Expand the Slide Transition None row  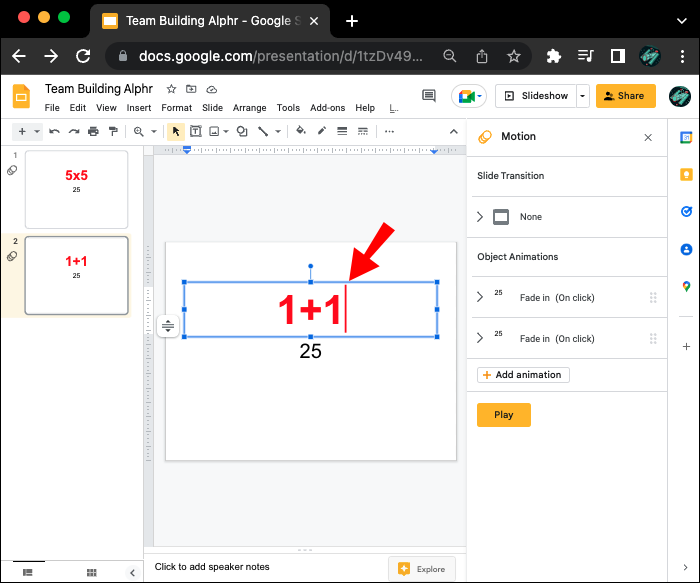point(480,217)
